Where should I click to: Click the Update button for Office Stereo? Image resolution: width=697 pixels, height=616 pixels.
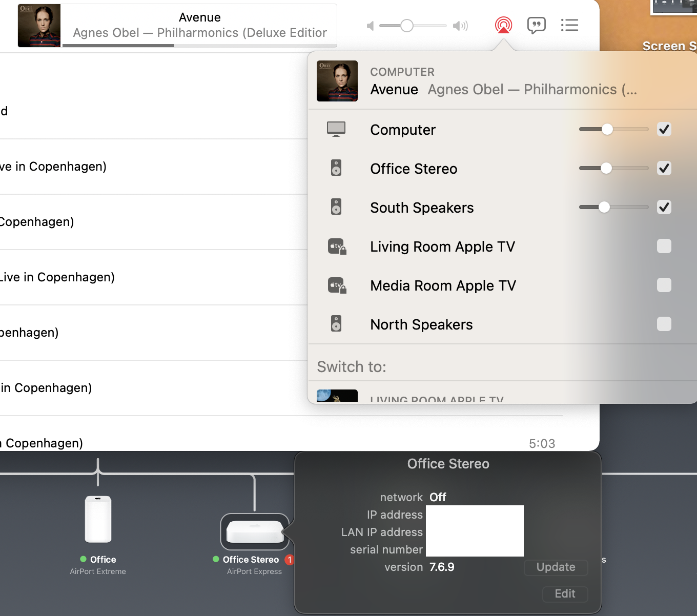[556, 567]
